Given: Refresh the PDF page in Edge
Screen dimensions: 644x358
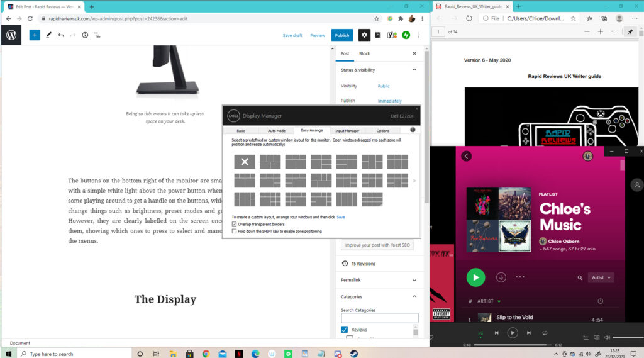Looking at the screenshot, I should click(x=469, y=18).
